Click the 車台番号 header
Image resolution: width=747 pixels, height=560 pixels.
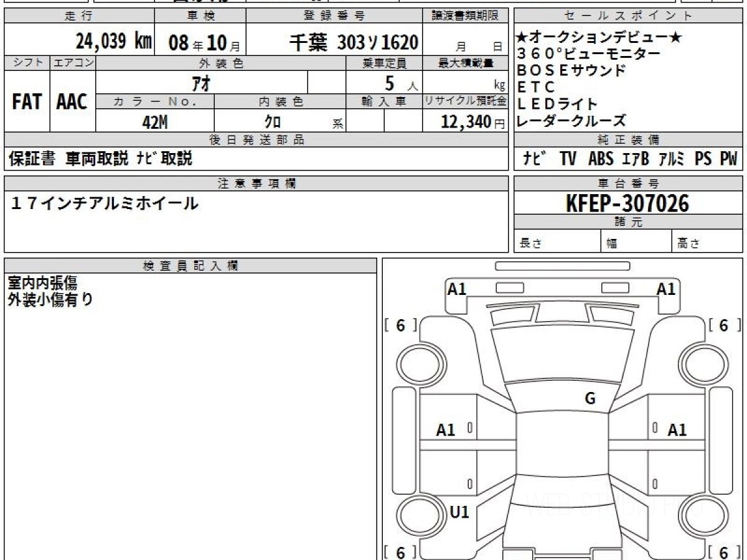[x=628, y=184]
